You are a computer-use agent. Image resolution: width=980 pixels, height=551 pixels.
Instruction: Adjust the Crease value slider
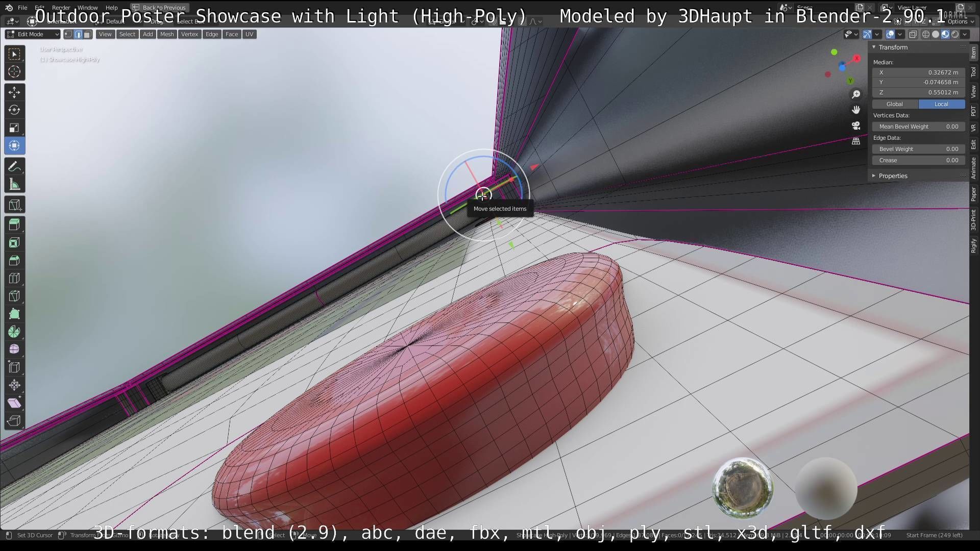918,160
